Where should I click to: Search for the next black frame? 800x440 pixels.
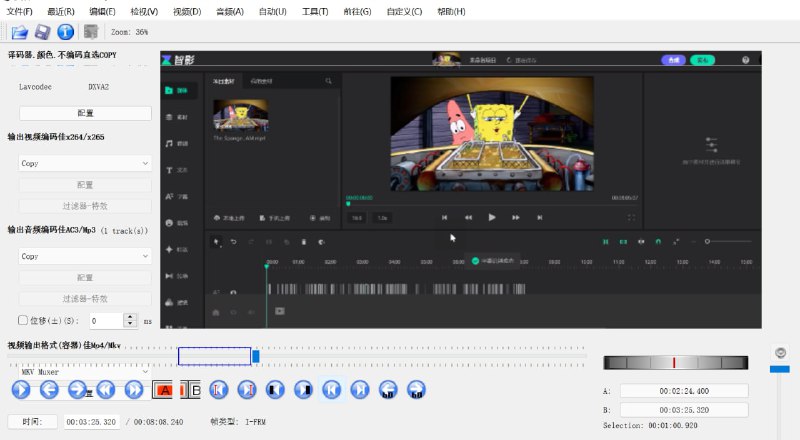click(x=303, y=390)
